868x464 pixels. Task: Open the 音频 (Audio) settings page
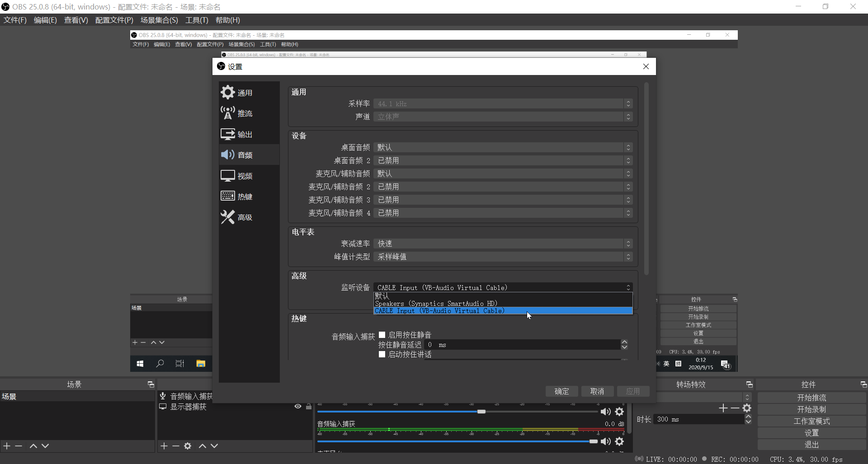(x=244, y=155)
